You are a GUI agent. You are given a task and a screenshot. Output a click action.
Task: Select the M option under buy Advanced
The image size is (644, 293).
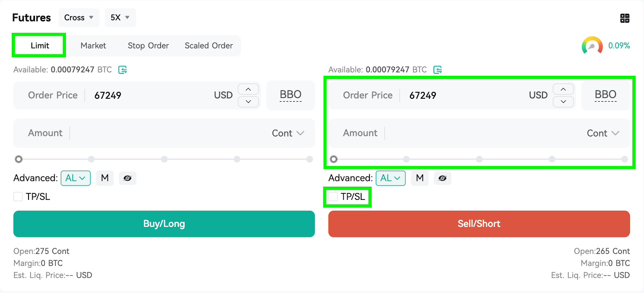tap(105, 178)
